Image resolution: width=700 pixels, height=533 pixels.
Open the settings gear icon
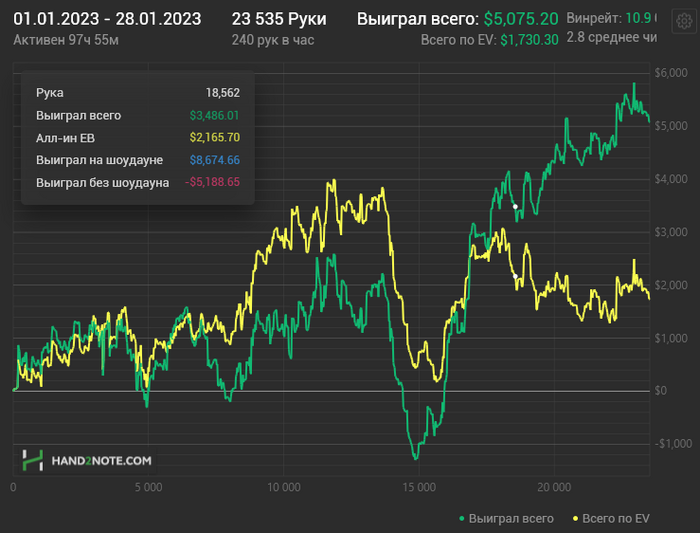[683, 21]
